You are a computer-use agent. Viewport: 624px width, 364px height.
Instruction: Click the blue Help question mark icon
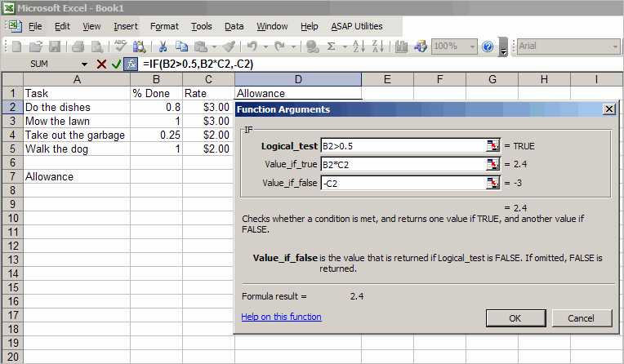click(x=488, y=47)
